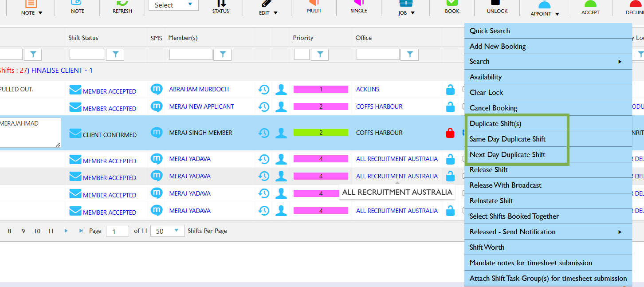The height and width of the screenshot is (287, 644).
Task: Click filter icon under Shift Status column
Action: (115, 55)
